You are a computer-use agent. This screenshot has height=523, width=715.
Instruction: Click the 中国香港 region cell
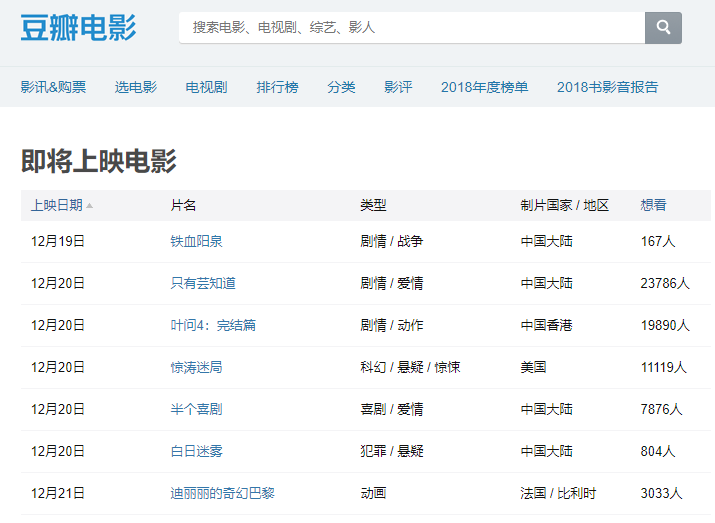(546, 325)
